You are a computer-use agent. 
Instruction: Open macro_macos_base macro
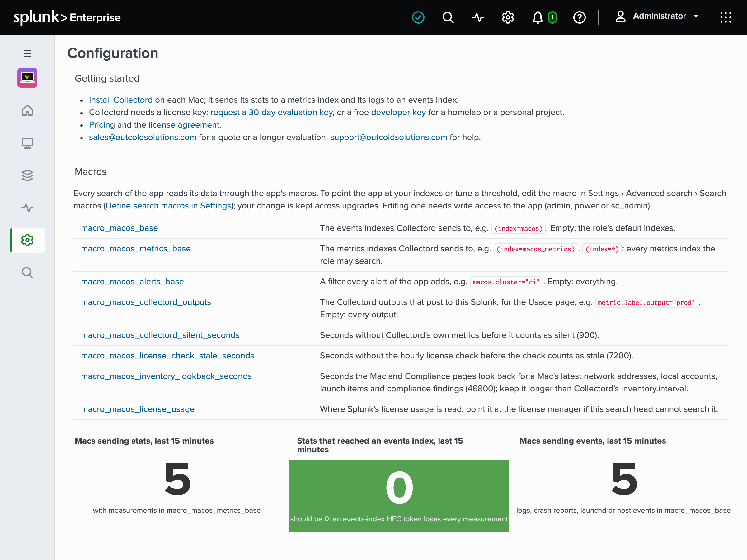[119, 228]
